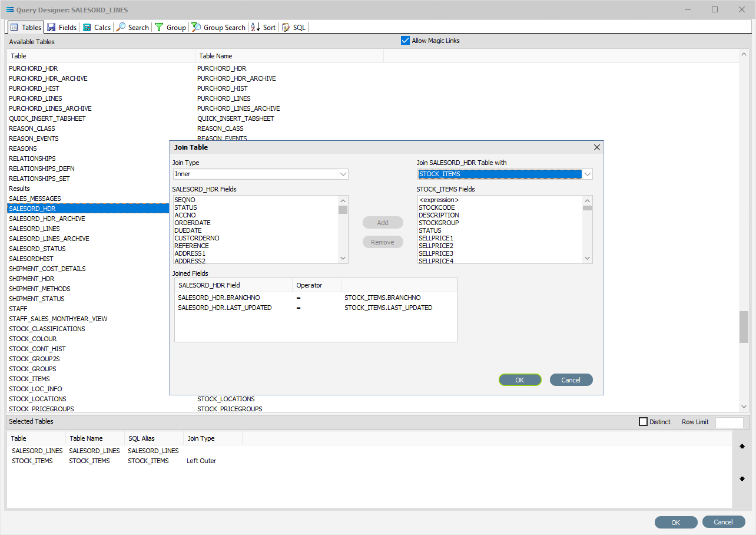
Task: Click the Add button in Join Table
Action: click(x=383, y=223)
